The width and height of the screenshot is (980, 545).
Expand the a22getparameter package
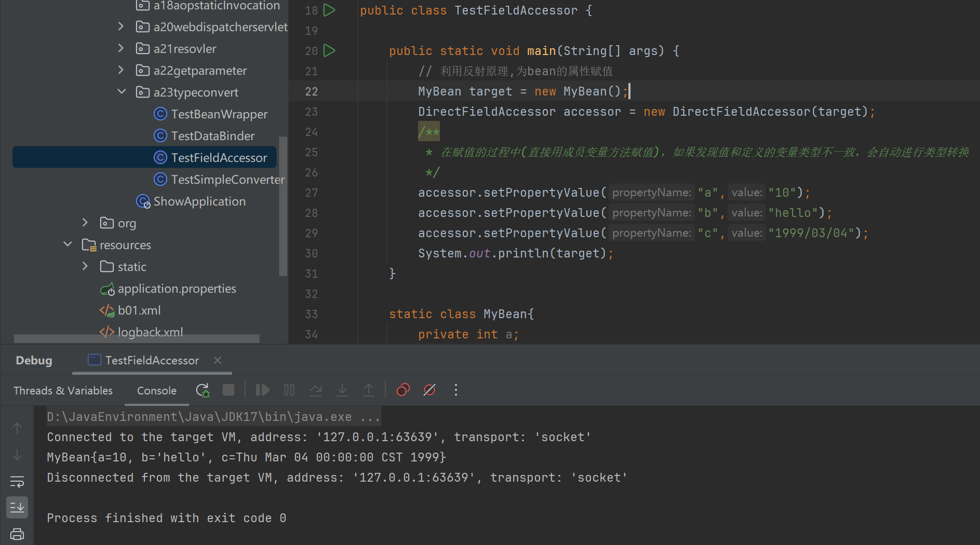pos(121,70)
